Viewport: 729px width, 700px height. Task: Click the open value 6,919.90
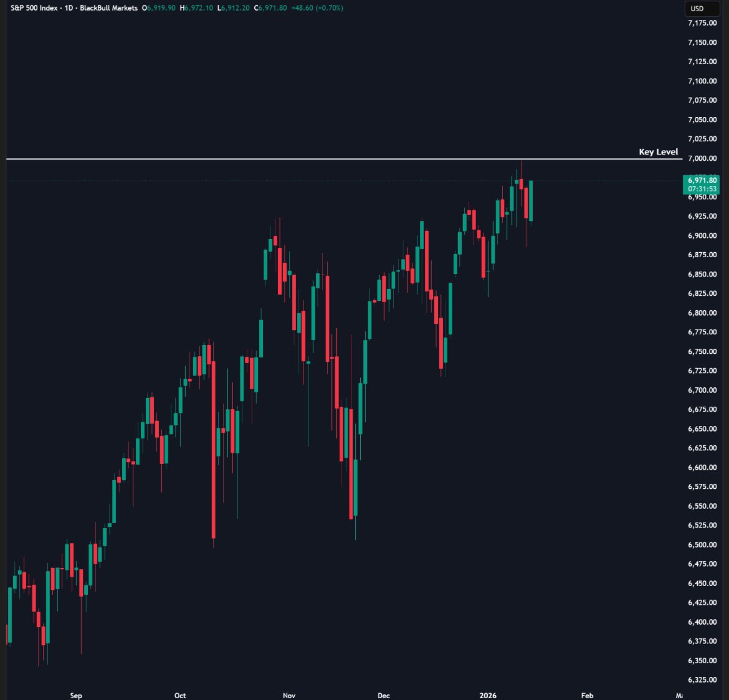click(x=161, y=8)
